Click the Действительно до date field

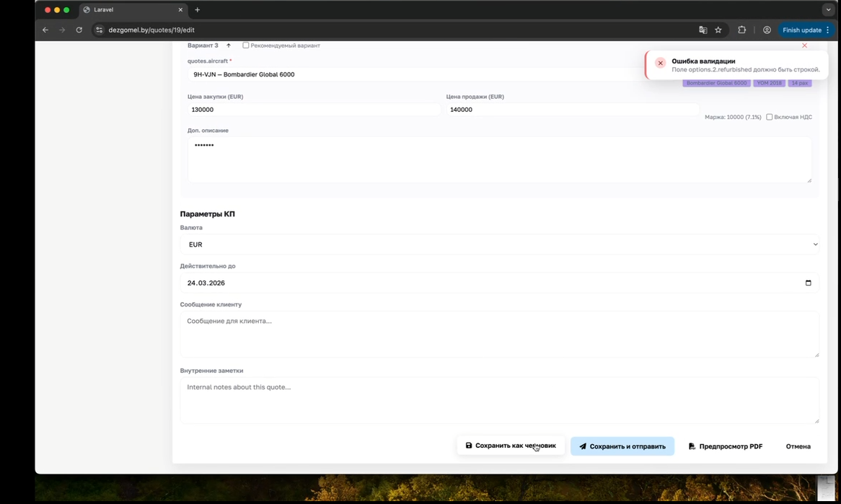pyautogui.click(x=499, y=283)
